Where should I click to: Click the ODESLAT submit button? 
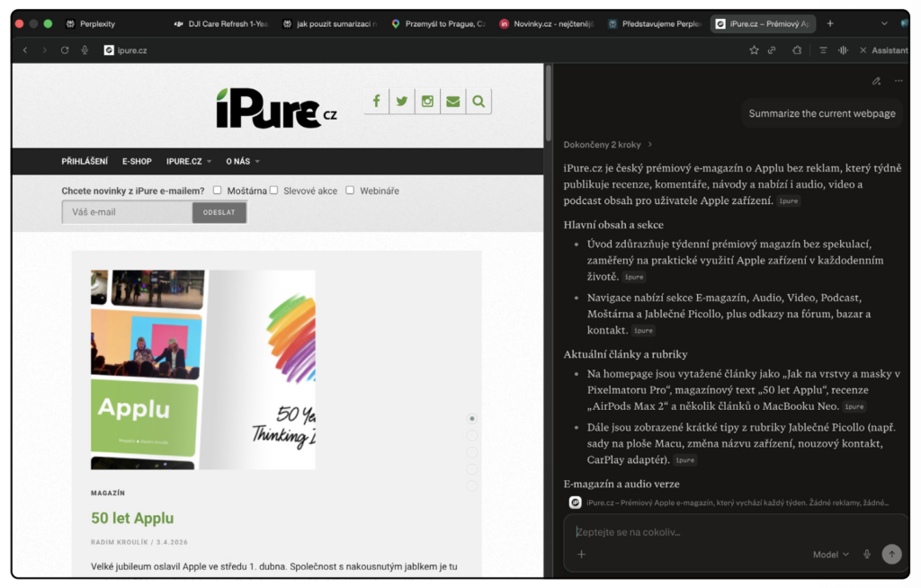point(219,213)
